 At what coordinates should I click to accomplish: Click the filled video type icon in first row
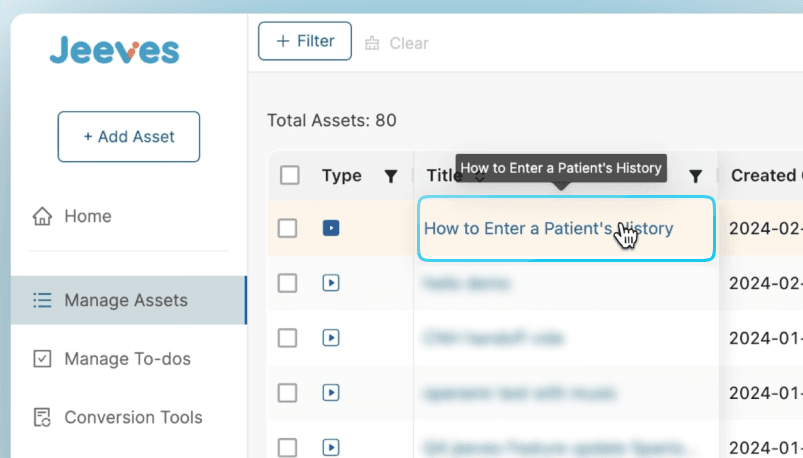point(331,228)
